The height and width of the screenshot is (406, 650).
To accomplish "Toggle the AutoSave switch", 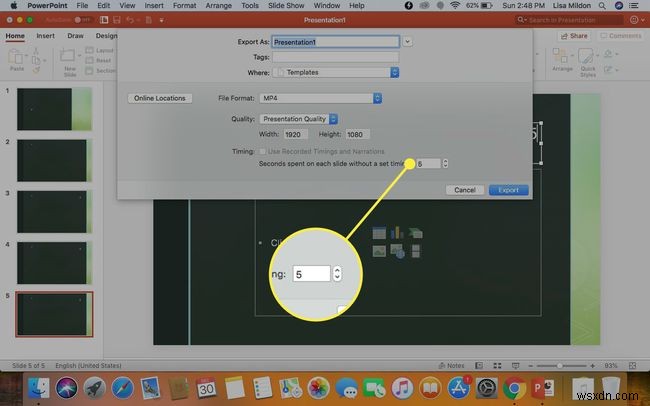I will tap(82, 20).
